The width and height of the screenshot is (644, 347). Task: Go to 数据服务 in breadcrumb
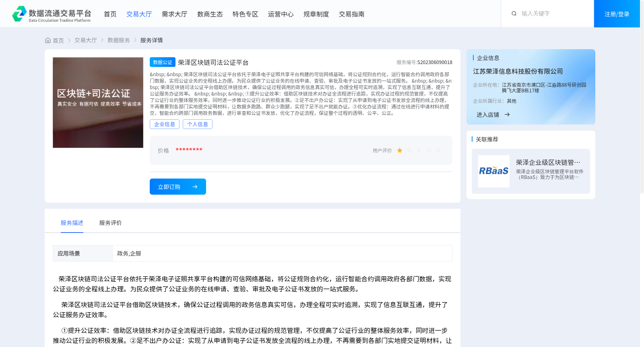pos(119,40)
